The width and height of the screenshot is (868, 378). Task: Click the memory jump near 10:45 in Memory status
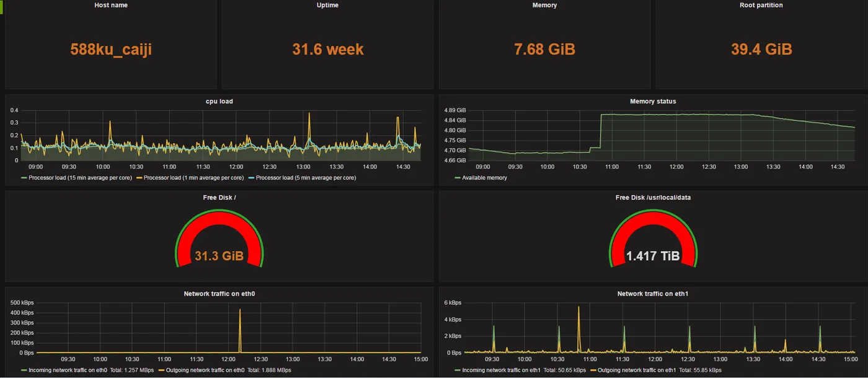coord(601,131)
